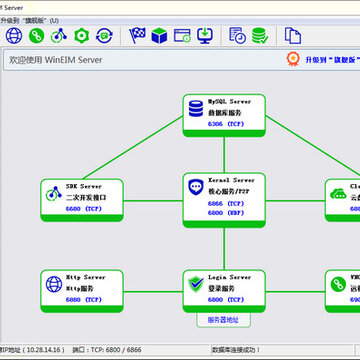The height and width of the screenshot is (360, 360).
Task: Click the Login Server title text
Action: click(230, 277)
